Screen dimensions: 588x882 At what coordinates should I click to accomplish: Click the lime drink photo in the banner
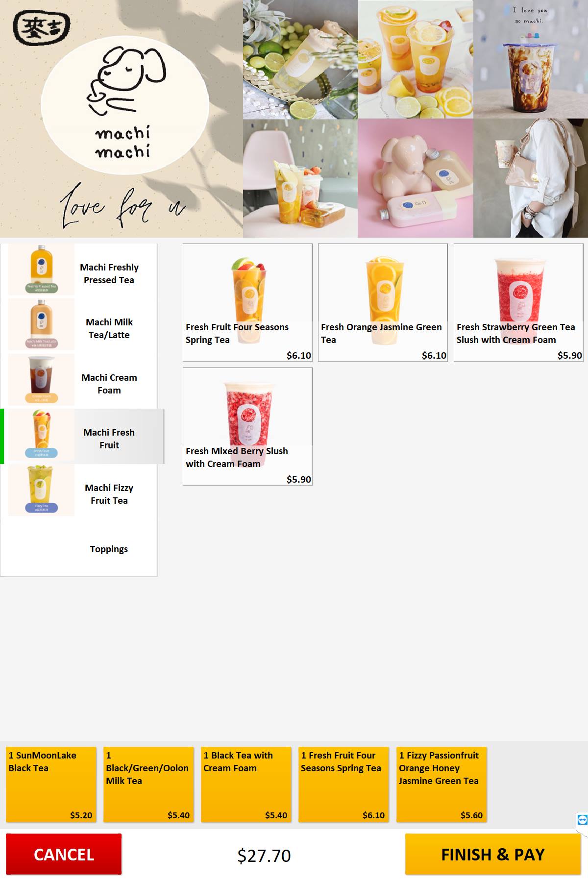pos(300,59)
